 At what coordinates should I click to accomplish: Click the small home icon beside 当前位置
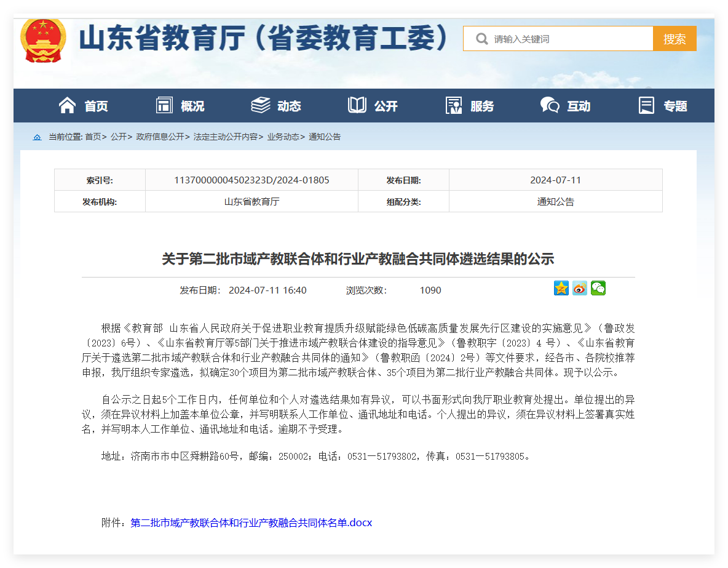tap(38, 137)
